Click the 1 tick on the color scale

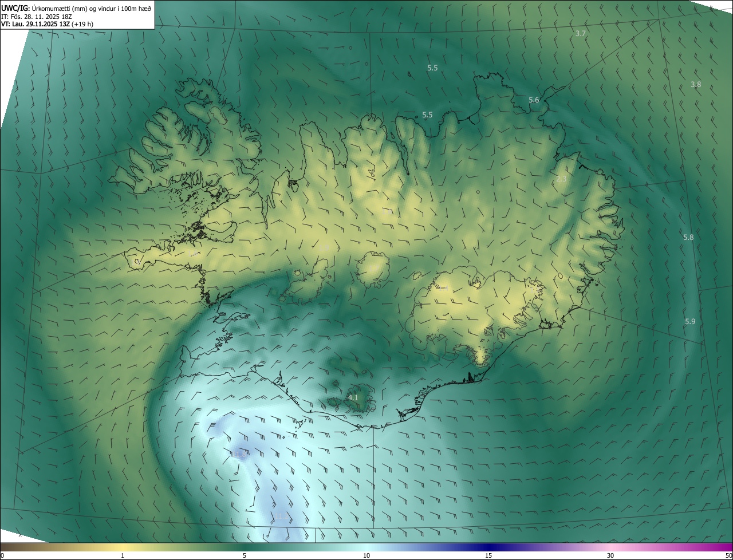123,555
